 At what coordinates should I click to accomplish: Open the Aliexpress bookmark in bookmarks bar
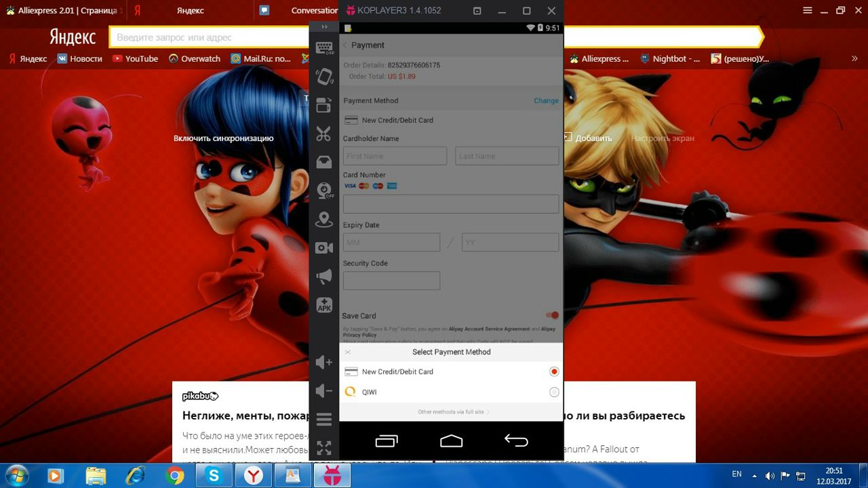(x=600, y=59)
